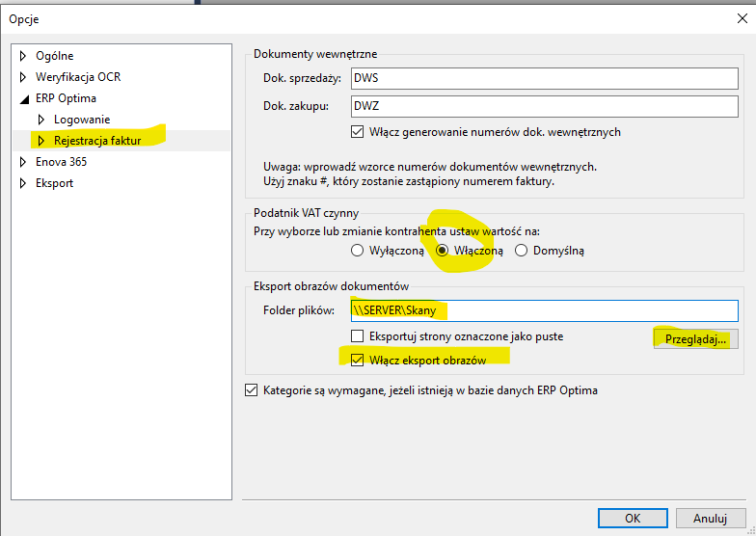Click the Opcje title bar text
The height and width of the screenshot is (536, 756).
point(23,19)
